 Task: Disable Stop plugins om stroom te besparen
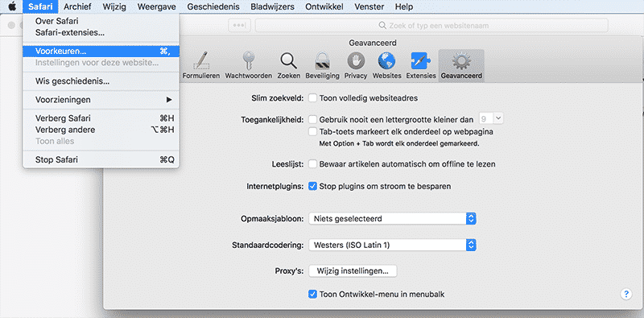click(313, 186)
